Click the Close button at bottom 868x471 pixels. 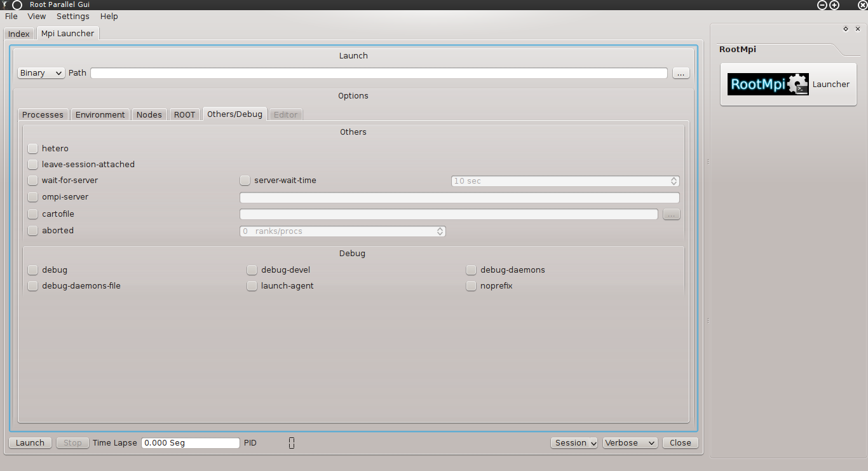[680, 443]
